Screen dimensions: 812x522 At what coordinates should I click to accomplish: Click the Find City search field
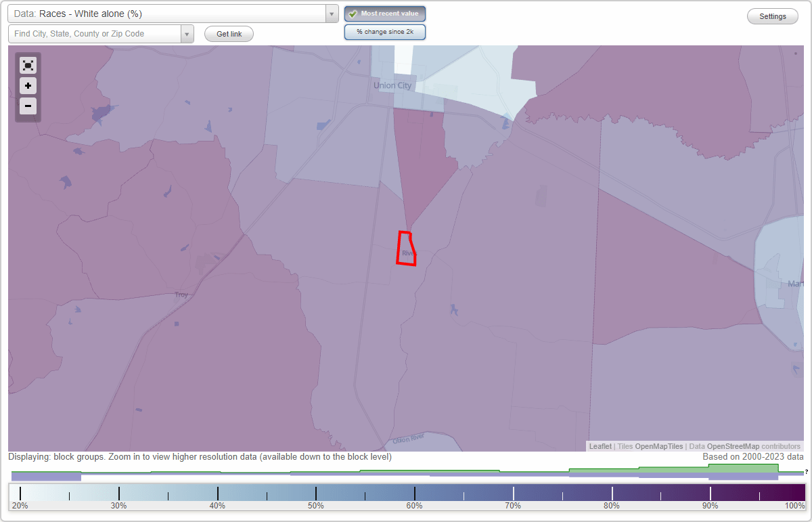click(x=95, y=33)
